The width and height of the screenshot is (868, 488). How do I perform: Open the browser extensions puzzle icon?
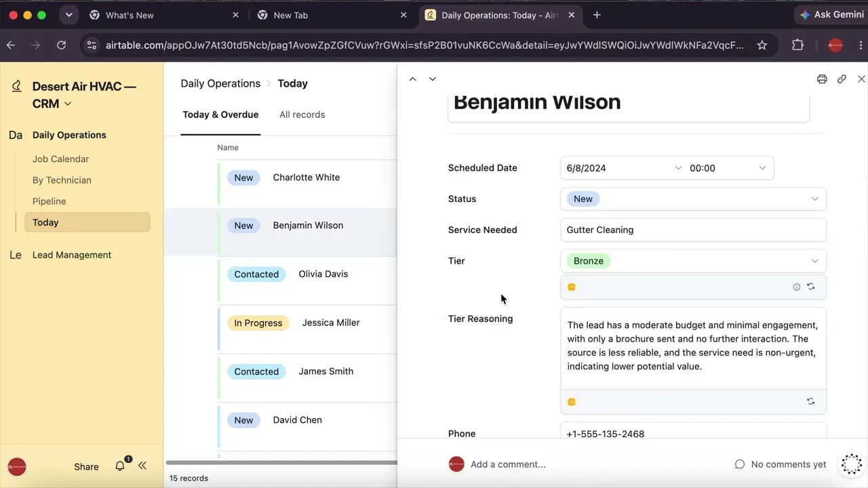[797, 45]
